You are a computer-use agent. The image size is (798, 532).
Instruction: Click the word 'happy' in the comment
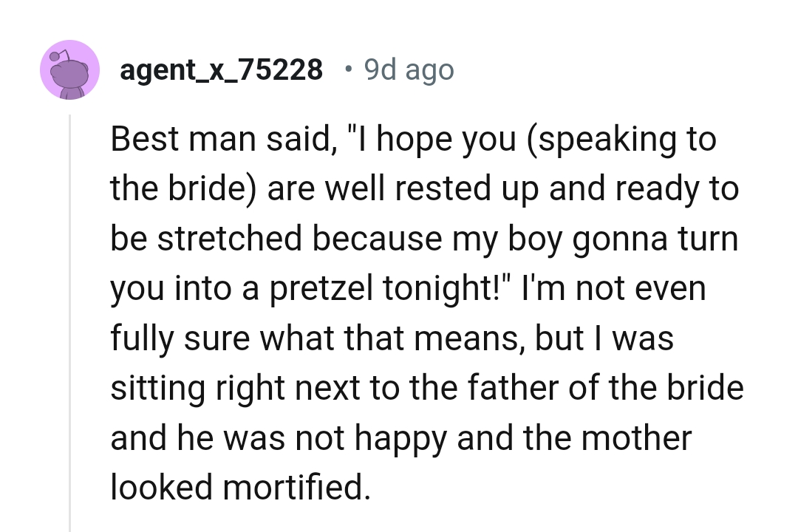click(x=401, y=437)
